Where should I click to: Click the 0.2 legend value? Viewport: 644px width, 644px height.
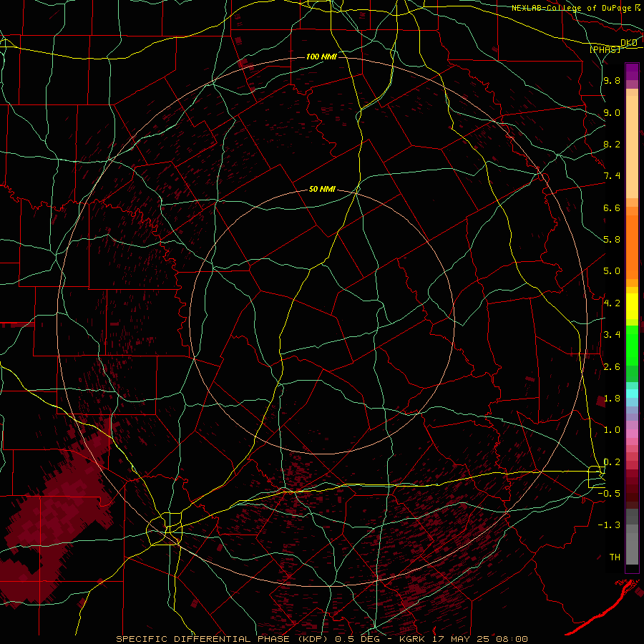(612, 462)
